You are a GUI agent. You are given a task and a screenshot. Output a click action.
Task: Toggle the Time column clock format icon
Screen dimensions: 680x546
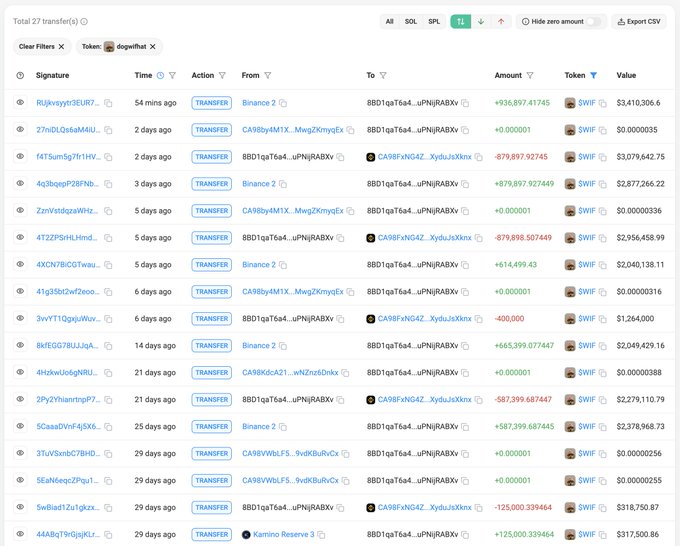pos(160,75)
